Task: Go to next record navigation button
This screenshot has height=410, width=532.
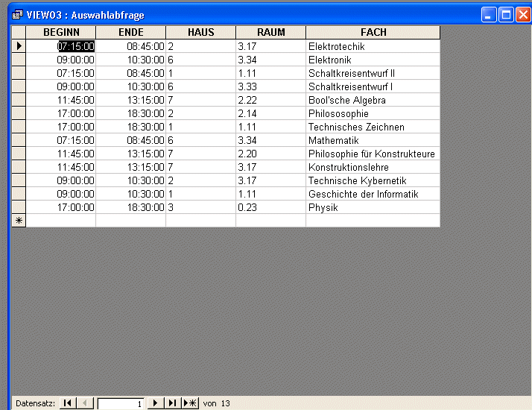Action: click(x=156, y=403)
